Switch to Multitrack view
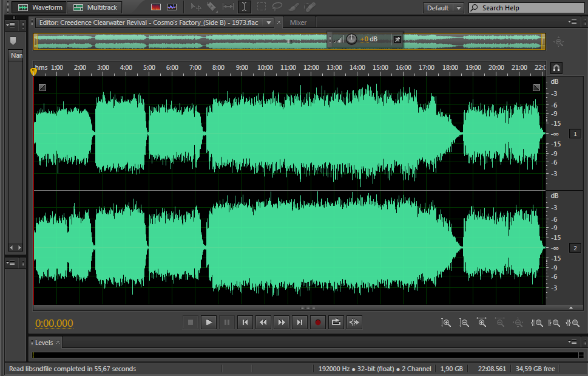This screenshot has width=588, height=376. [x=95, y=7]
